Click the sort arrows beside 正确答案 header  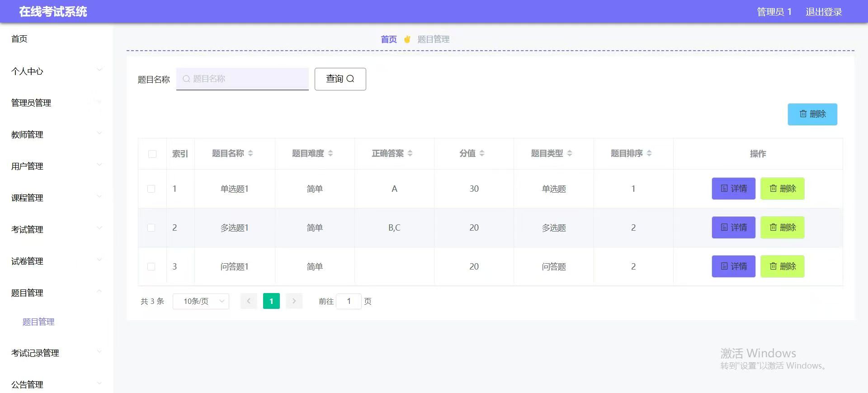410,153
